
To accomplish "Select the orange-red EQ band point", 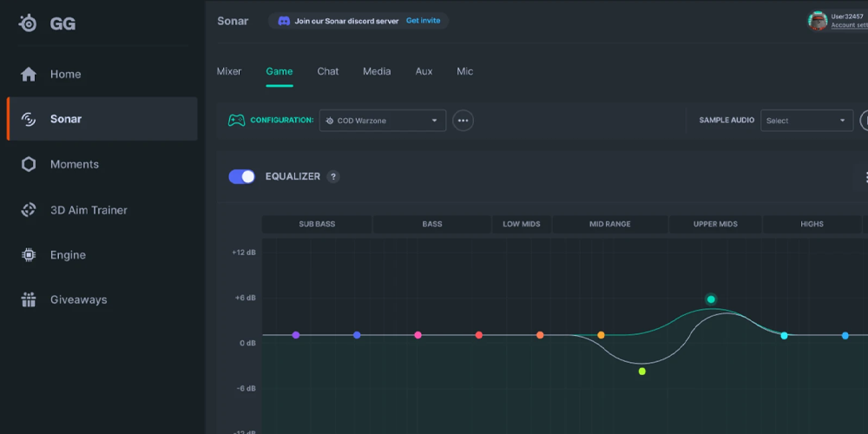I will (x=540, y=335).
